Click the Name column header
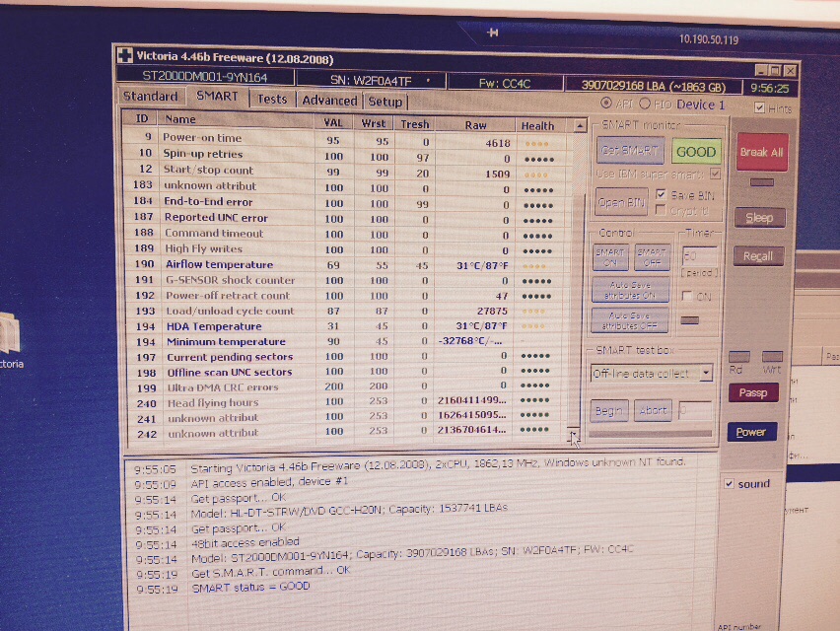The width and height of the screenshot is (840, 631). click(x=237, y=121)
